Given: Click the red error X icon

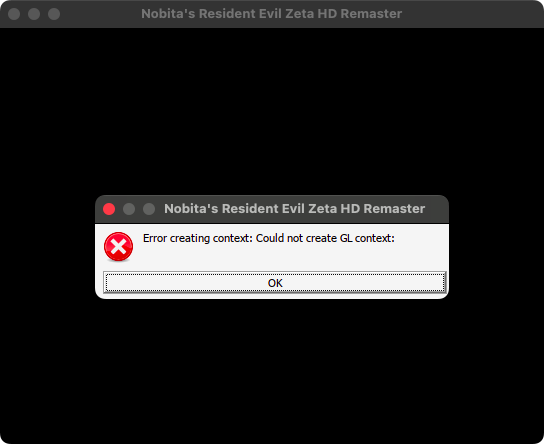Looking at the screenshot, I should coord(118,247).
